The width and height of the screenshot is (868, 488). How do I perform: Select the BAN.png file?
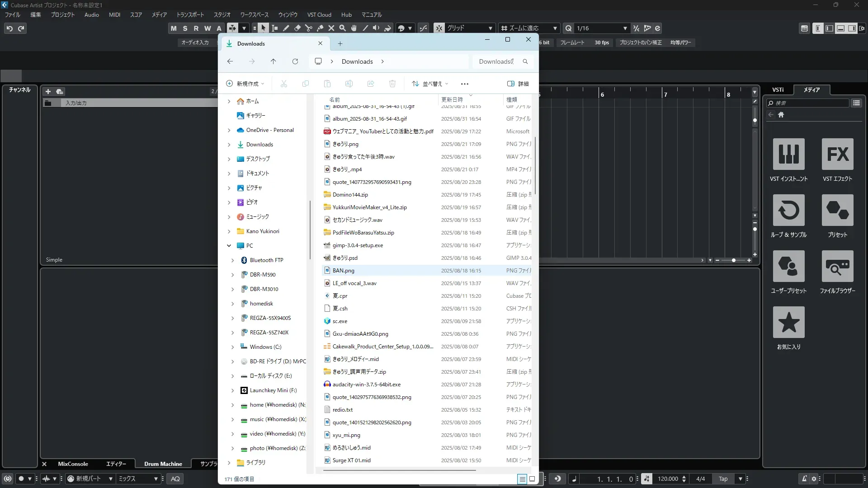[344, 271]
